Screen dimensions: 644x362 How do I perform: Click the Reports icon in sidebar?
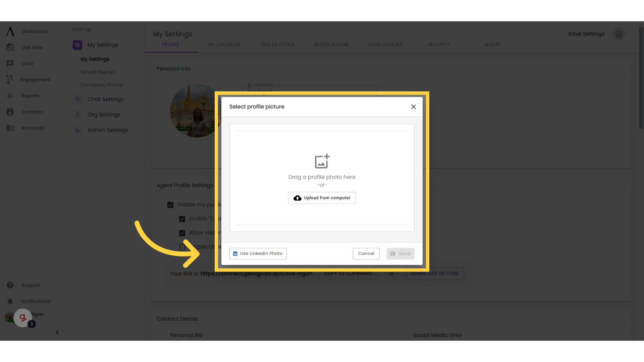[x=10, y=96]
